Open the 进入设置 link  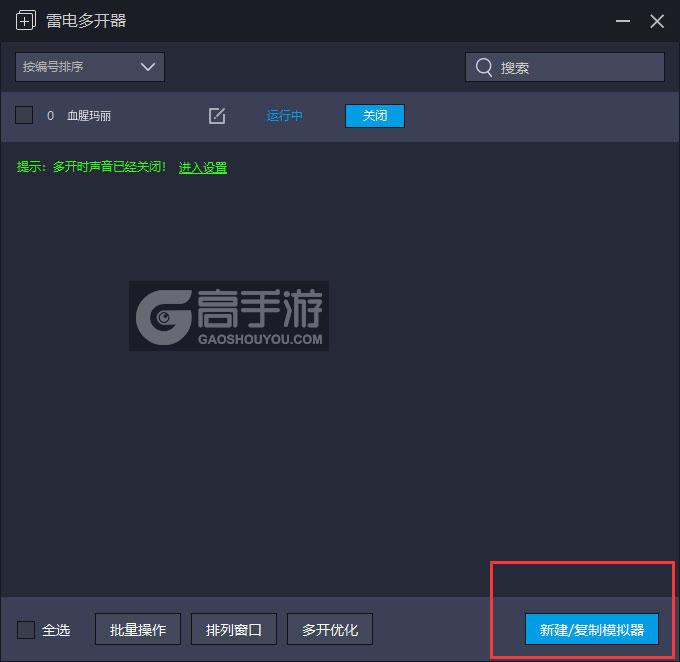[x=203, y=167]
